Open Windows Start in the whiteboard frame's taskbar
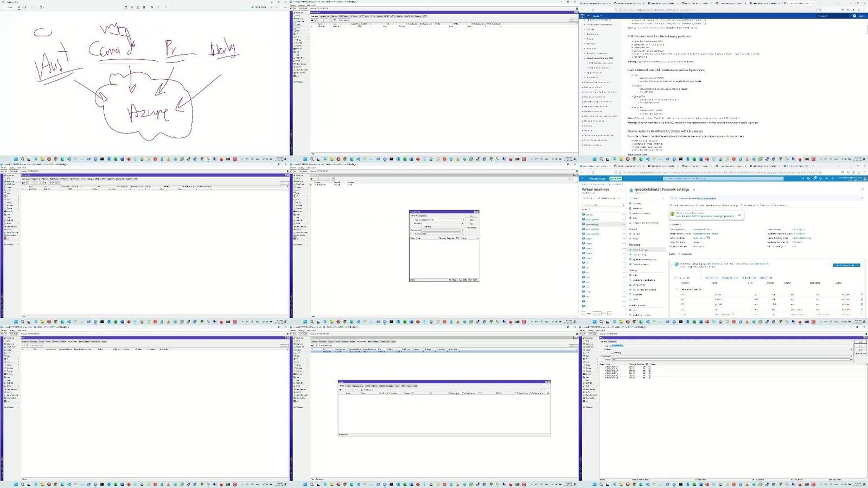Screen dimensions: 868x488 (x=16, y=159)
